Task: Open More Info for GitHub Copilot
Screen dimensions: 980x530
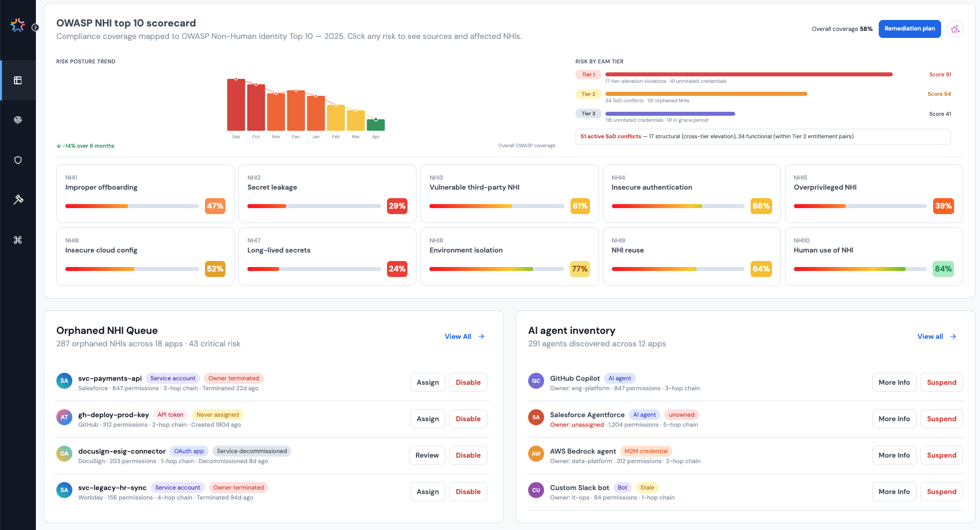Action: (894, 382)
